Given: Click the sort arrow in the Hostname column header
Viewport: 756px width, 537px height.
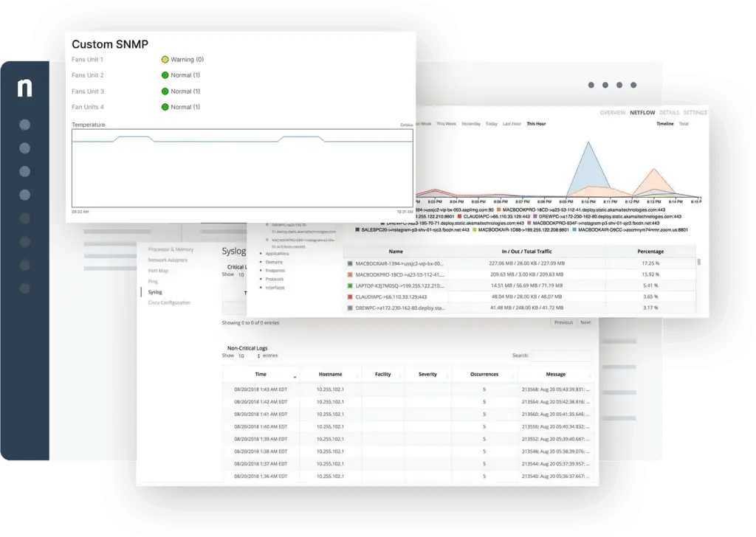Looking at the screenshot, I should (357, 376).
